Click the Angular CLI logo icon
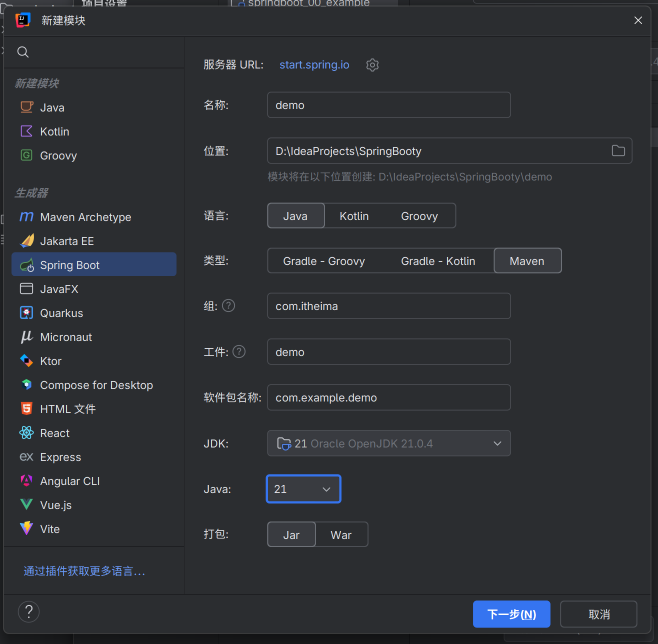Screen dimensions: 658x644 (26, 481)
